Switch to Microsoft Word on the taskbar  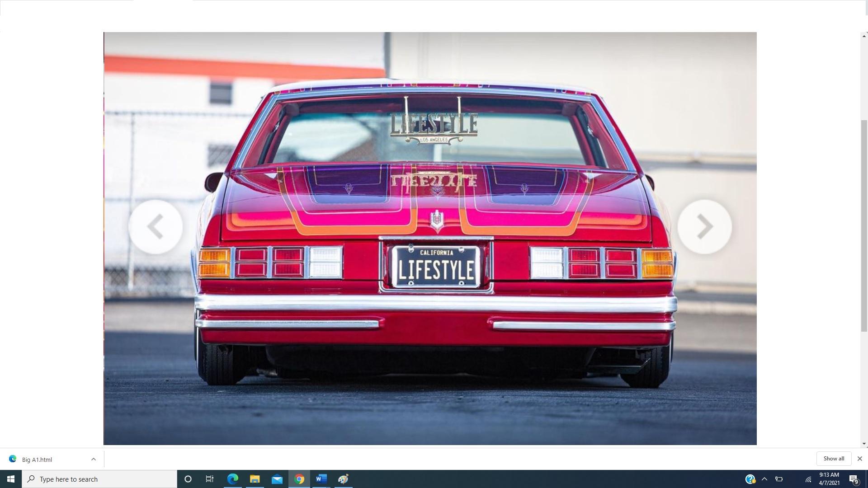tap(321, 479)
